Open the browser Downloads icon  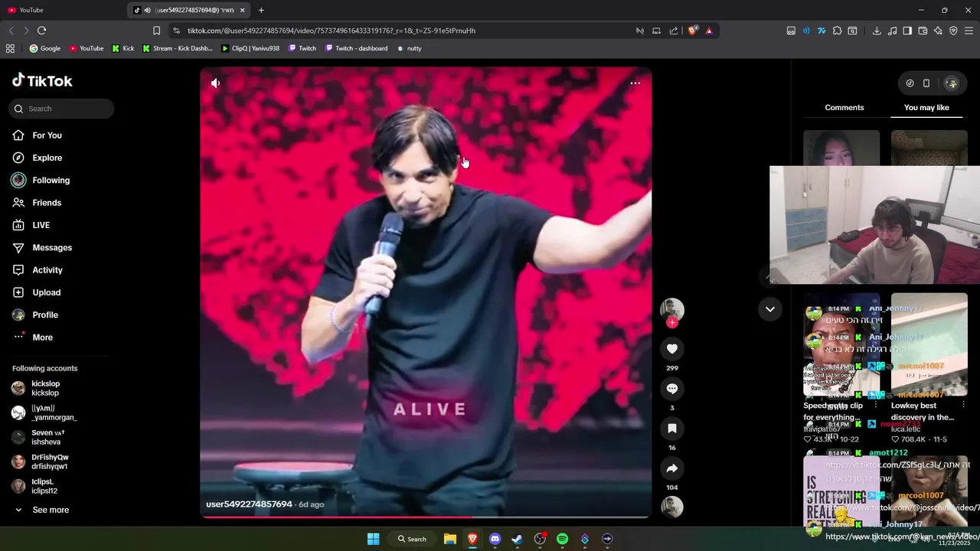[x=877, y=31]
